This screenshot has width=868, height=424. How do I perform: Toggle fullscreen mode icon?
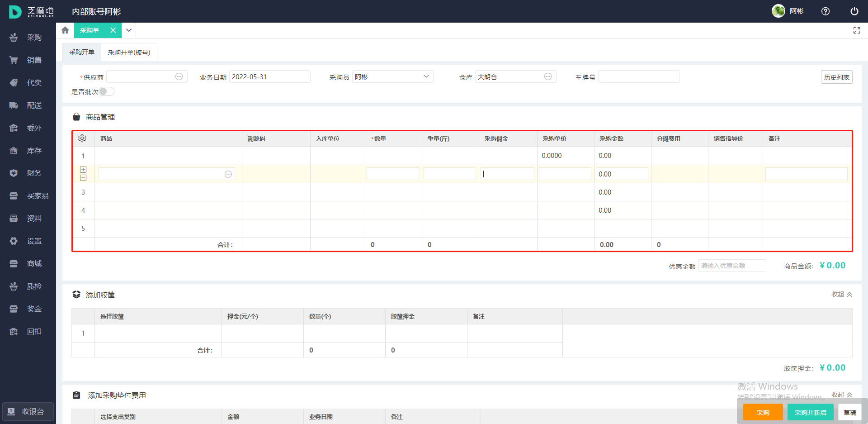click(856, 30)
